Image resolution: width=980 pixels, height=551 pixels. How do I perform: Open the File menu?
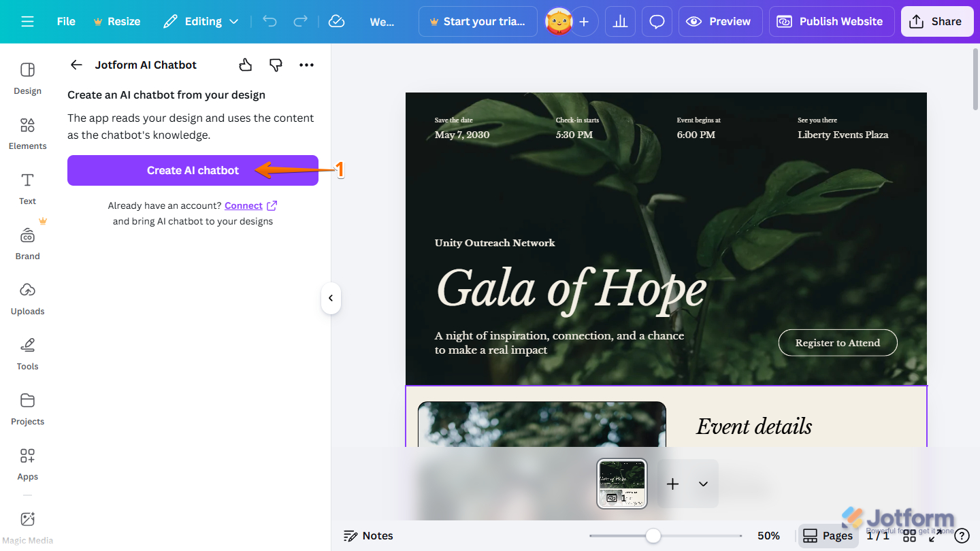(65, 21)
